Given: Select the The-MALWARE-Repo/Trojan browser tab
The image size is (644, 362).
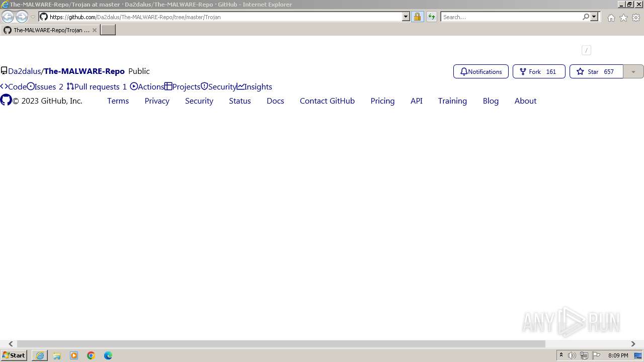Looking at the screenshot, I should point(50,30).
